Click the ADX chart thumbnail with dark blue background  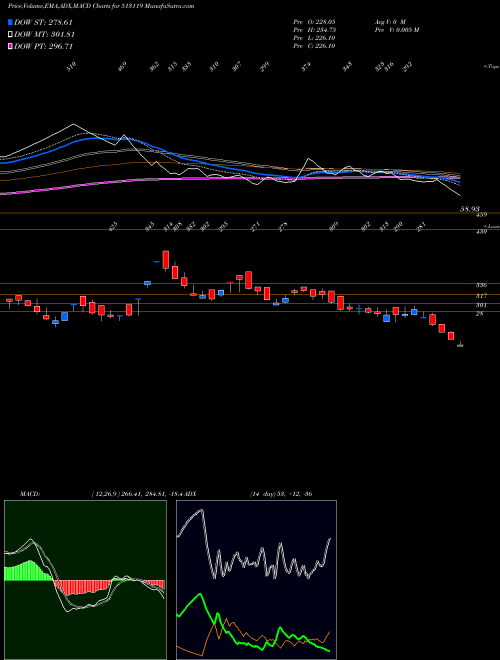pyautogui.click(x=256, y=580)
